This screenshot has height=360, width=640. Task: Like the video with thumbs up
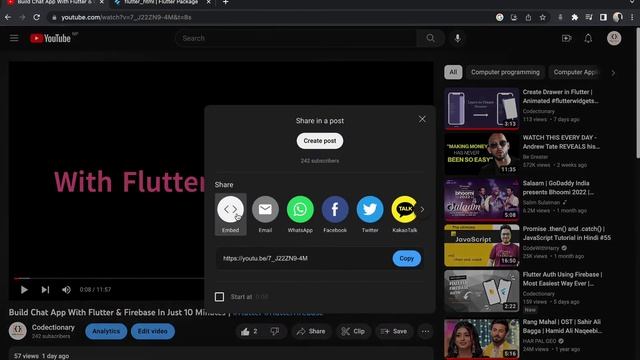[x=249, y=331]
